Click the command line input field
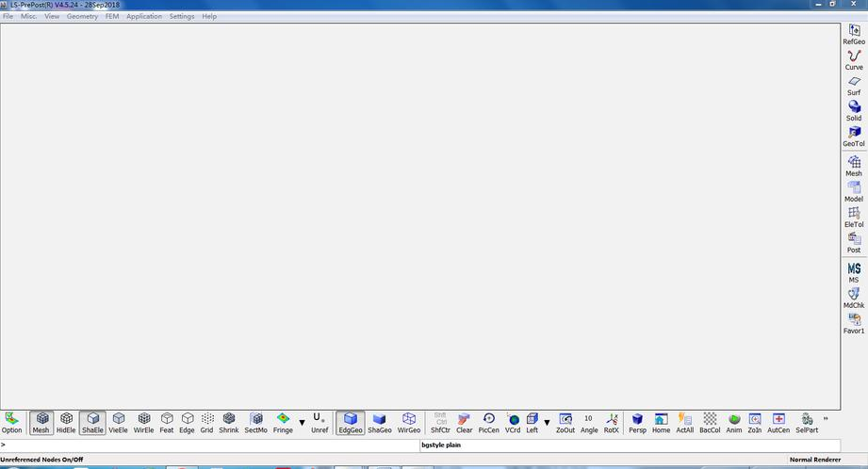The width and height of the screenshot is (868, 469). pos(210,445)
